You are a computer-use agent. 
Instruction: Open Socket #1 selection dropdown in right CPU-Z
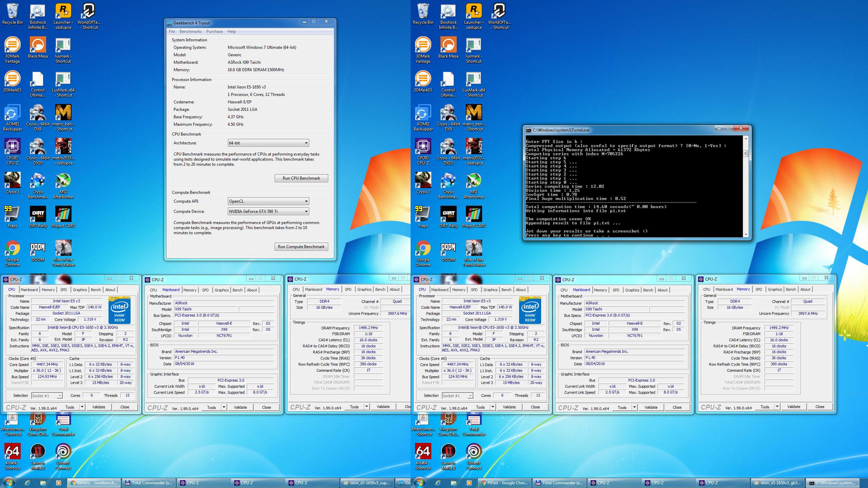click(457, 395)
